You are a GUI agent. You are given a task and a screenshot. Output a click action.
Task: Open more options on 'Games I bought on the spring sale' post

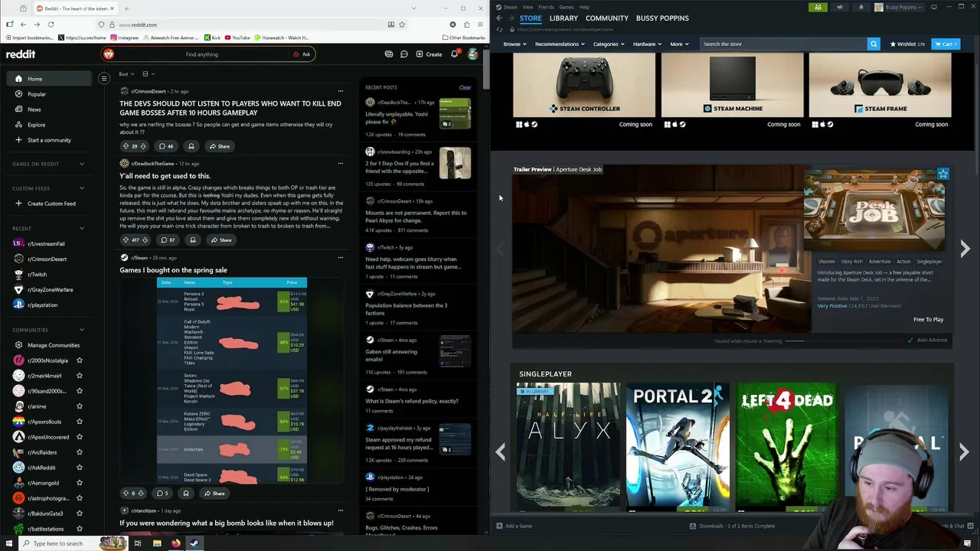[x=341, y=257]
